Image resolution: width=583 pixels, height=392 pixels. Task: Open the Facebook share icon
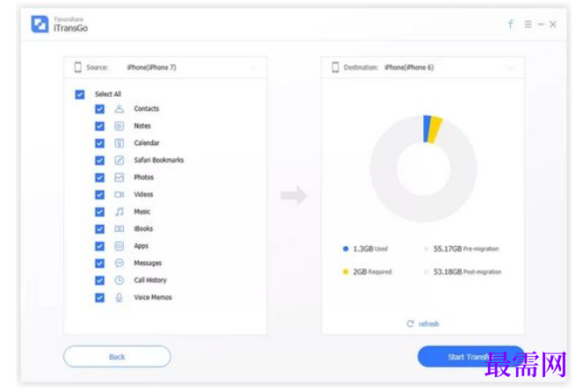[511, 25]
